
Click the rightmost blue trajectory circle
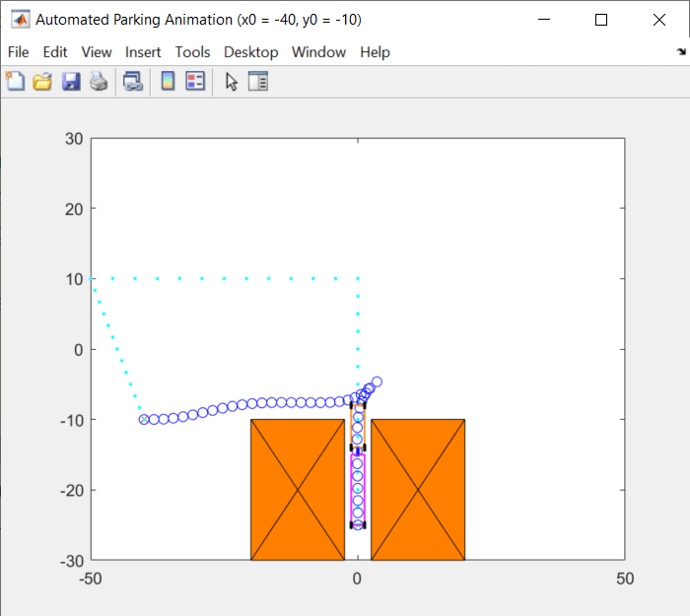coord(377,381)
